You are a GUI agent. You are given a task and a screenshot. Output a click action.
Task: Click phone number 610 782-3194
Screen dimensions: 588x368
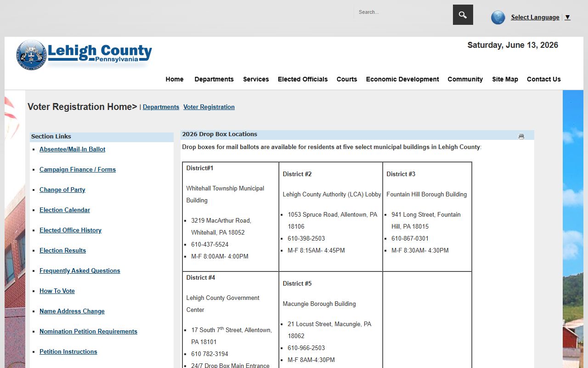(x=210, y=354)
